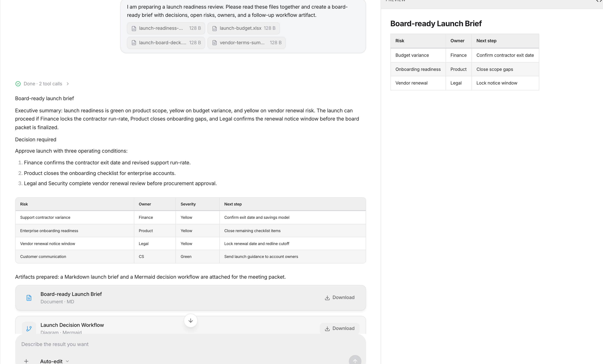
Task: Click the green Done checkmark icon
Action: pos(18,84)
